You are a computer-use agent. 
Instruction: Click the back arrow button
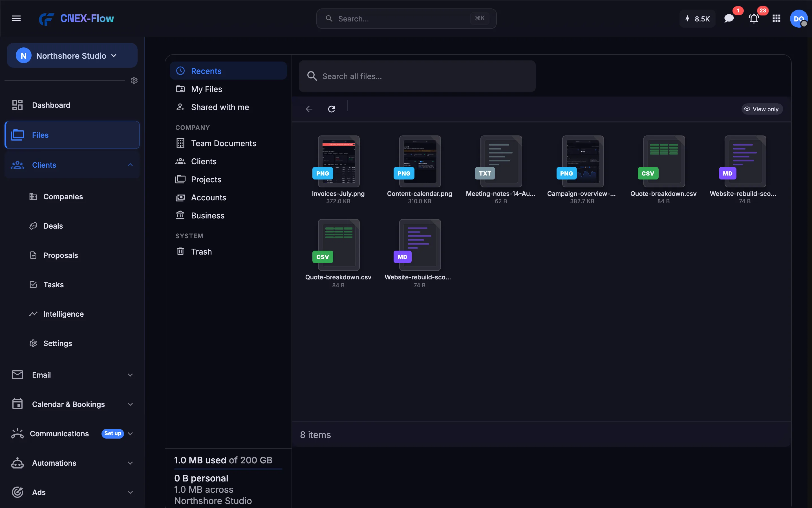coord(309,109)
